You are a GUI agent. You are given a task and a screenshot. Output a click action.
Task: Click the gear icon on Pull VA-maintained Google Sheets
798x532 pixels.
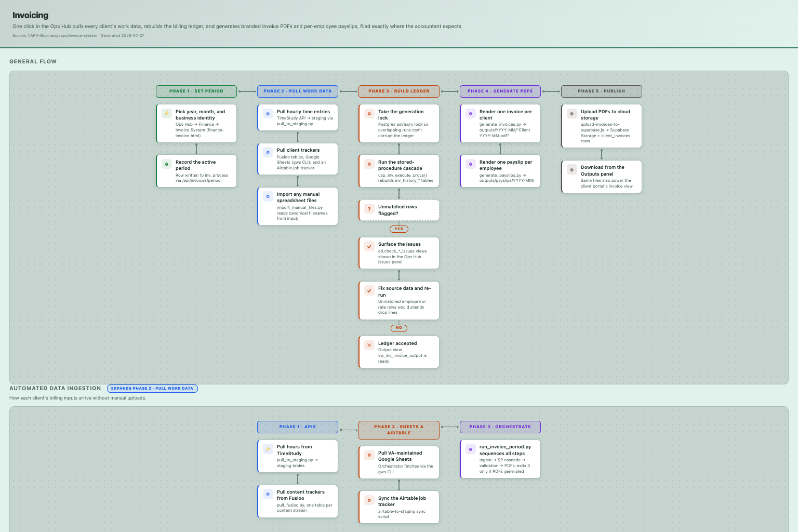369,455
